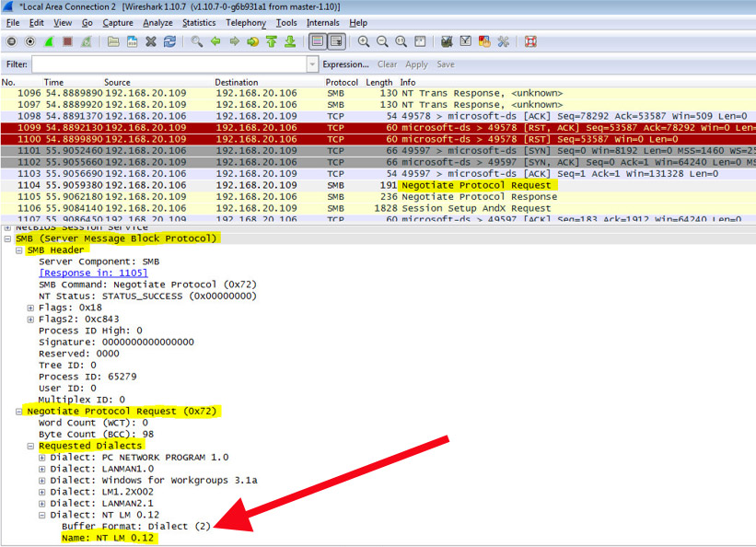Toggle packet list colorization
The image size is (756, 547).
click(318, 42)
